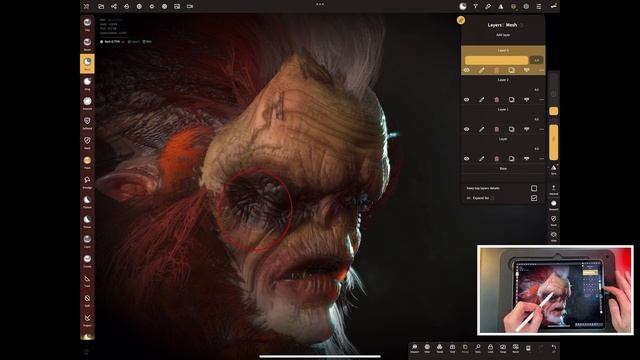Toggle Sym symmetry button on right bar
The width and height of the screenshot is (640, 360).
(x=553, y=170)
